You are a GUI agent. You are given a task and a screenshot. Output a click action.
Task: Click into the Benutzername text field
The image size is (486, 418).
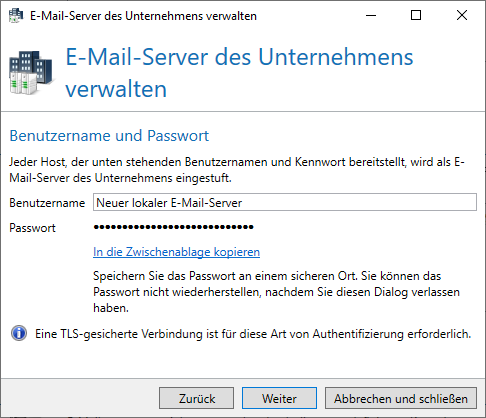(285, 202)
